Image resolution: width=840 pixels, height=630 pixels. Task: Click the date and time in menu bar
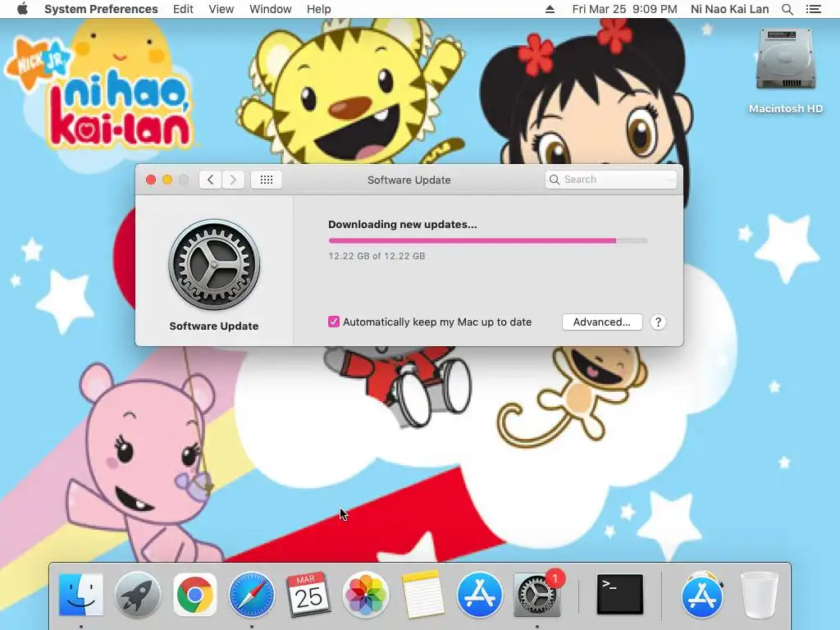coord(624,9)
